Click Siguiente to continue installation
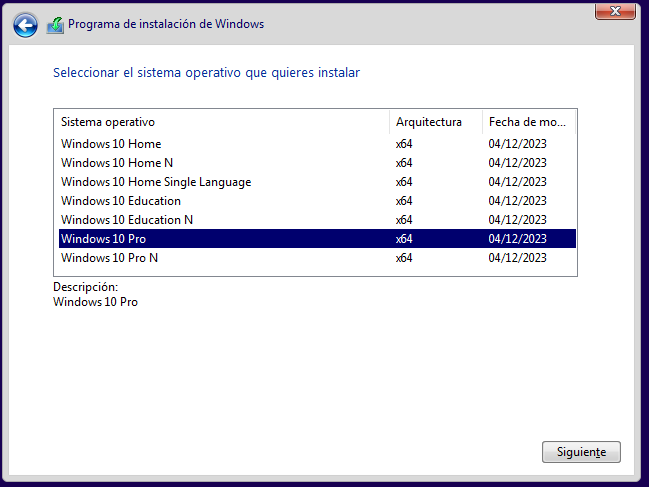 tap(581, 452)
